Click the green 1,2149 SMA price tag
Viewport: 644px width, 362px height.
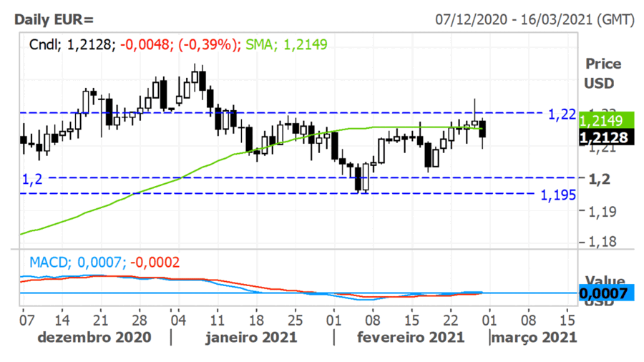[x=605, y=119]
